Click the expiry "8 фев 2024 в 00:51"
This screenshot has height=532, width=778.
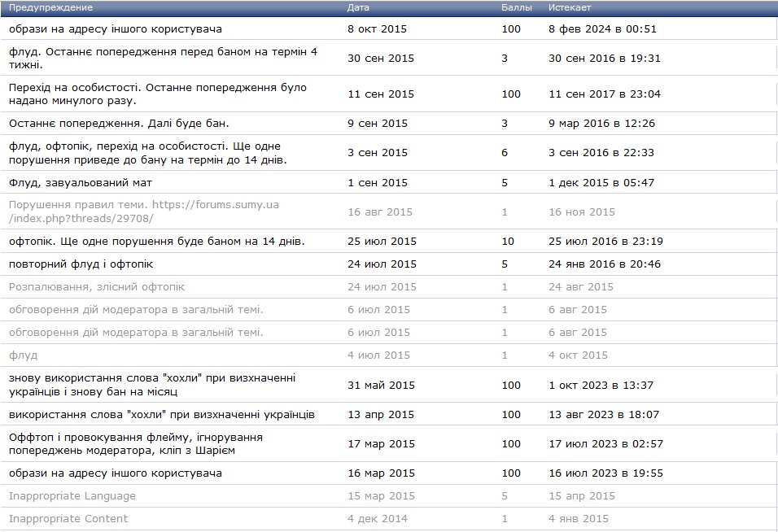click(602, 28)
